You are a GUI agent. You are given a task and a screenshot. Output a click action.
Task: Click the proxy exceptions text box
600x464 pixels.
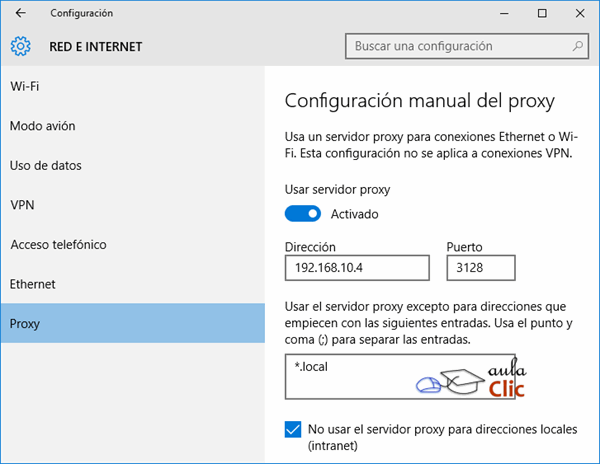pos(400,377)
